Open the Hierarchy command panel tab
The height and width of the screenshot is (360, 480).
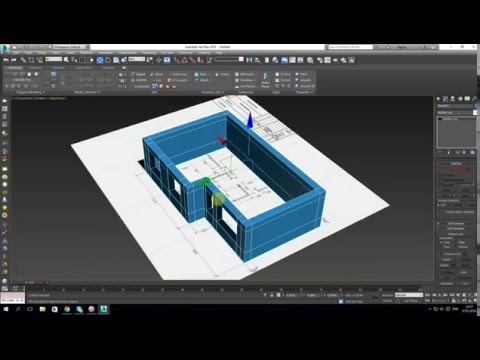point(453,99)
